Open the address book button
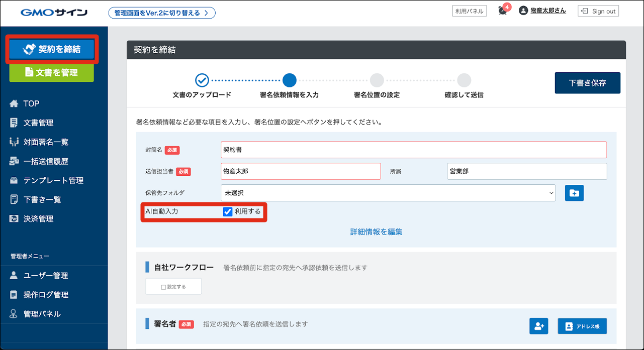Image resolution: width=644 pixels, height=350 pixels. [x=582, y=326]
